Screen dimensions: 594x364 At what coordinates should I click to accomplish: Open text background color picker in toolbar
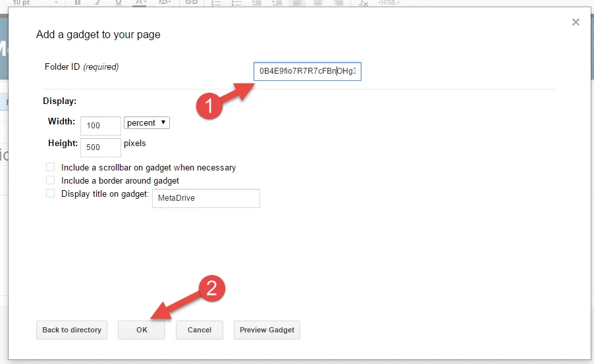(165, 3)
